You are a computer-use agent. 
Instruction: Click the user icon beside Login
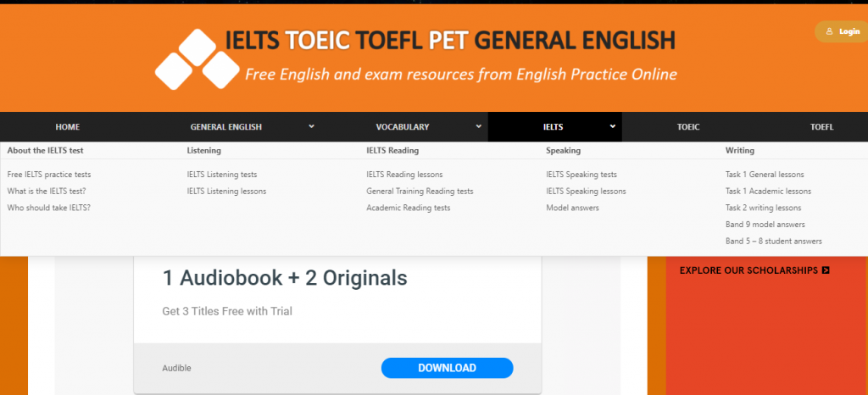coord(829,31)
